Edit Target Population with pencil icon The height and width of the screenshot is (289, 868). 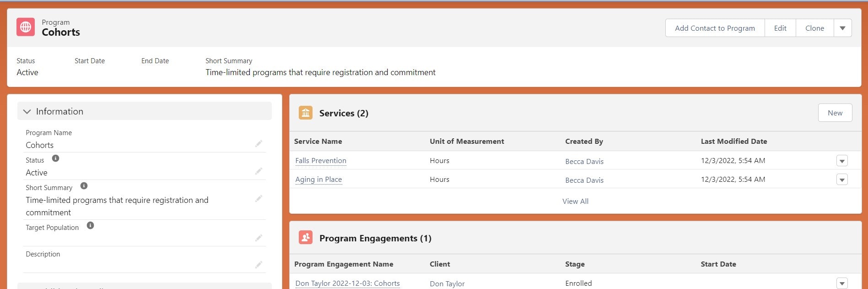pos(259,238)
